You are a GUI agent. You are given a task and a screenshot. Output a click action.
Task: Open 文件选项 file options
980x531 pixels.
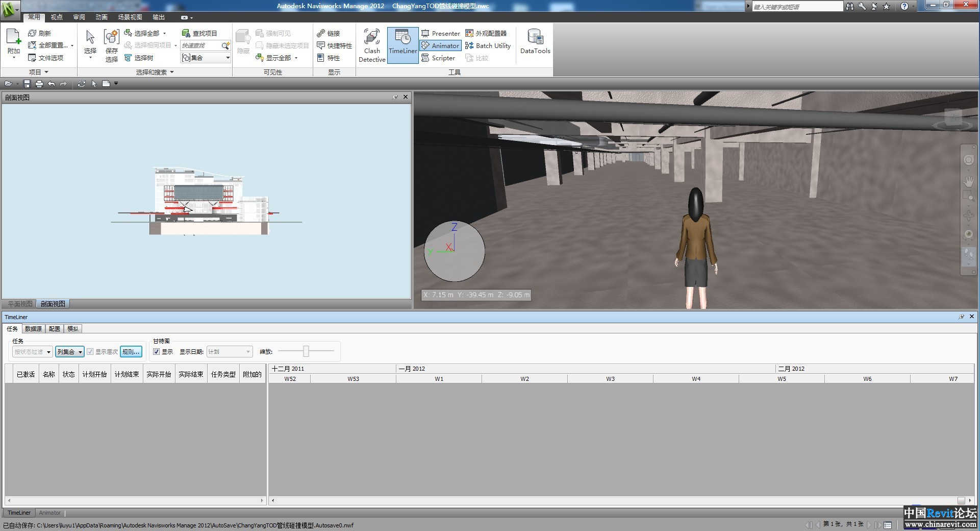coord(46,58)
